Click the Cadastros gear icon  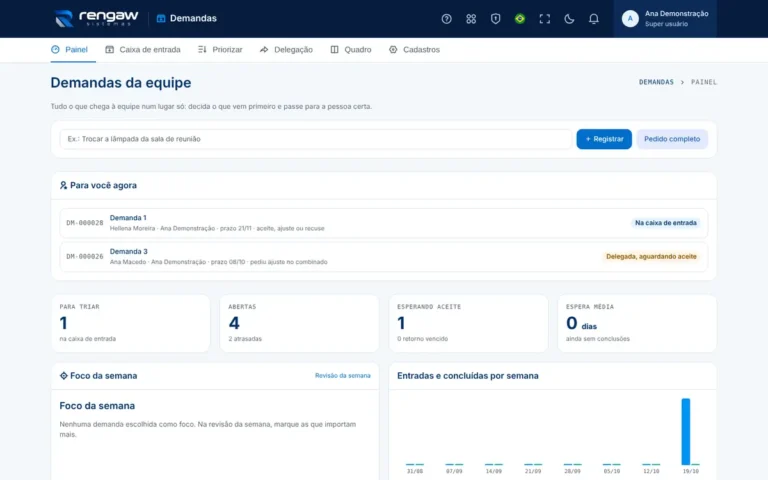pyautogui.click(x=393, y=49)
